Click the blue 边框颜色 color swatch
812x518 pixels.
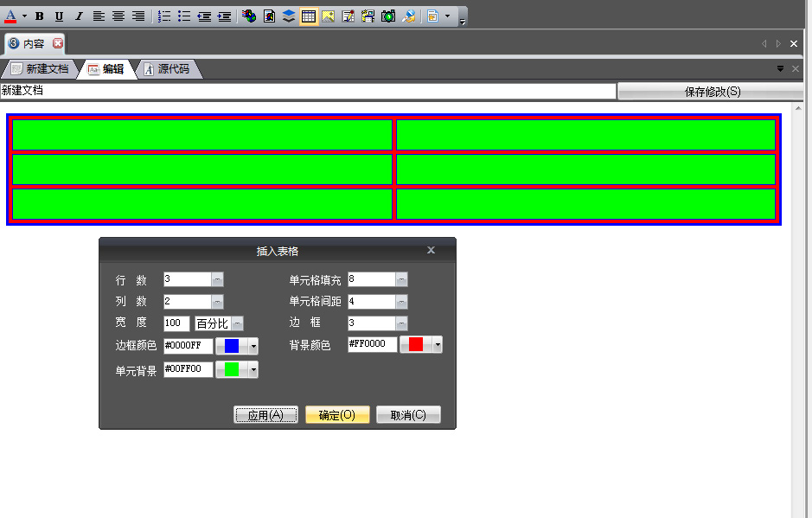pos(231,346)
